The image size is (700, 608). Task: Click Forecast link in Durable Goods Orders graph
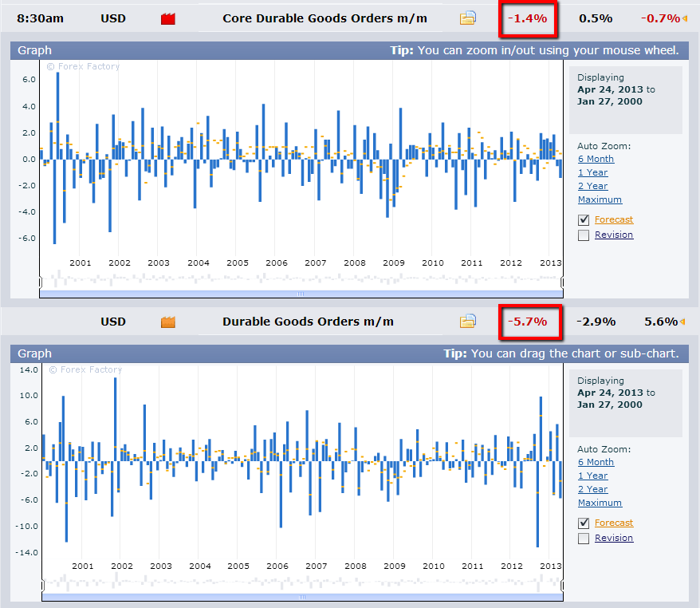614,523
